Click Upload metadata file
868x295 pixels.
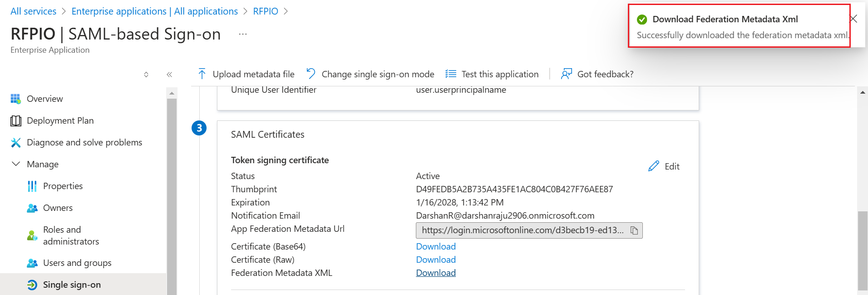click(x=246, y=74)
